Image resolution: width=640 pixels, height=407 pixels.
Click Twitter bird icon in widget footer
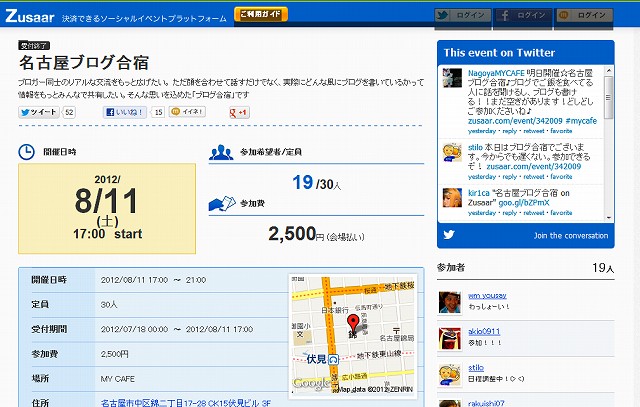point(449,235)
